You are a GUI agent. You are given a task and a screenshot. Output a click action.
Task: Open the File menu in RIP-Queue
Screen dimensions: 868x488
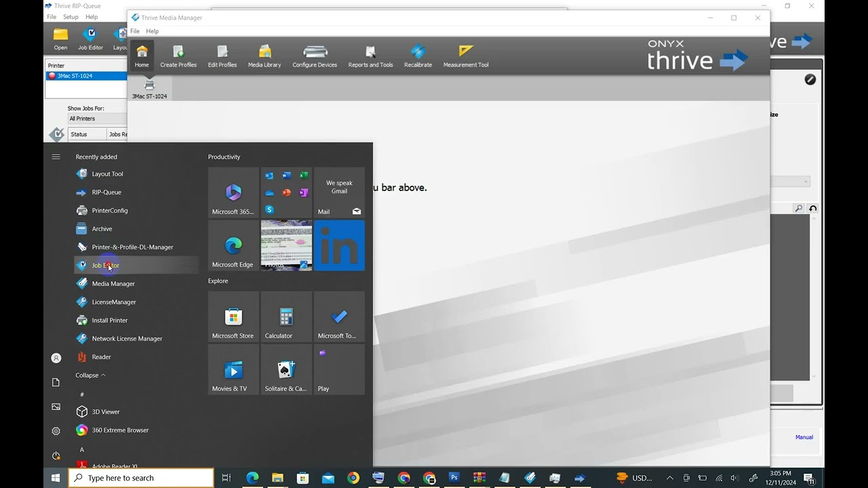52,17
